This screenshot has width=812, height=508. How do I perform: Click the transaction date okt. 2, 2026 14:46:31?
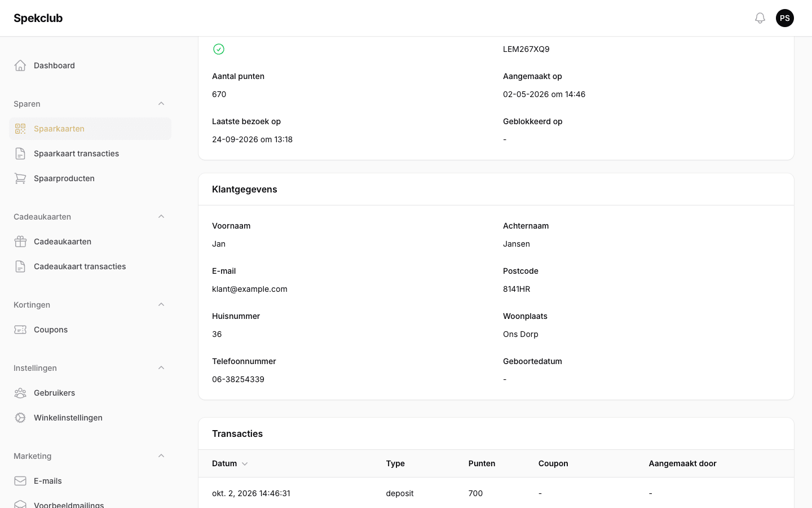pyautogui.click(x=251, y=493)
